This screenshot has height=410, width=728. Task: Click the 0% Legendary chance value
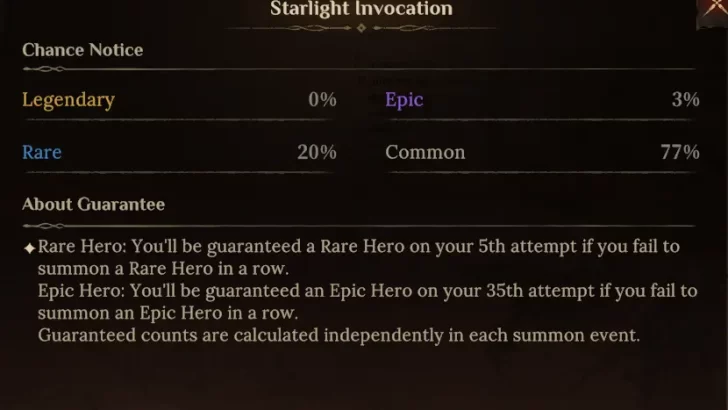point(322,99)
